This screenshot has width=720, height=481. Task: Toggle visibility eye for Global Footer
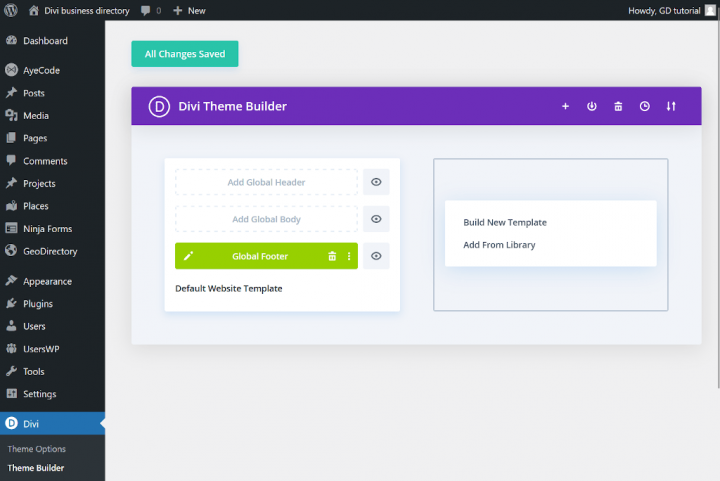(376, 256)
